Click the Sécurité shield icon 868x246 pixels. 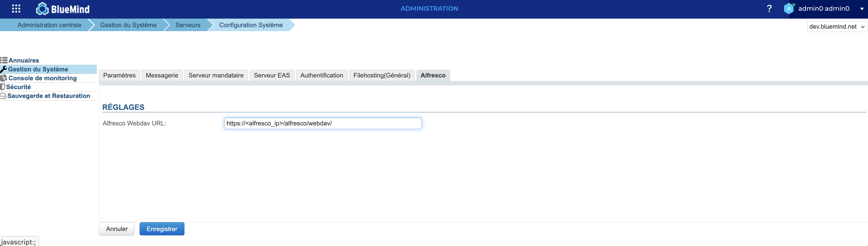coord(3,87)
